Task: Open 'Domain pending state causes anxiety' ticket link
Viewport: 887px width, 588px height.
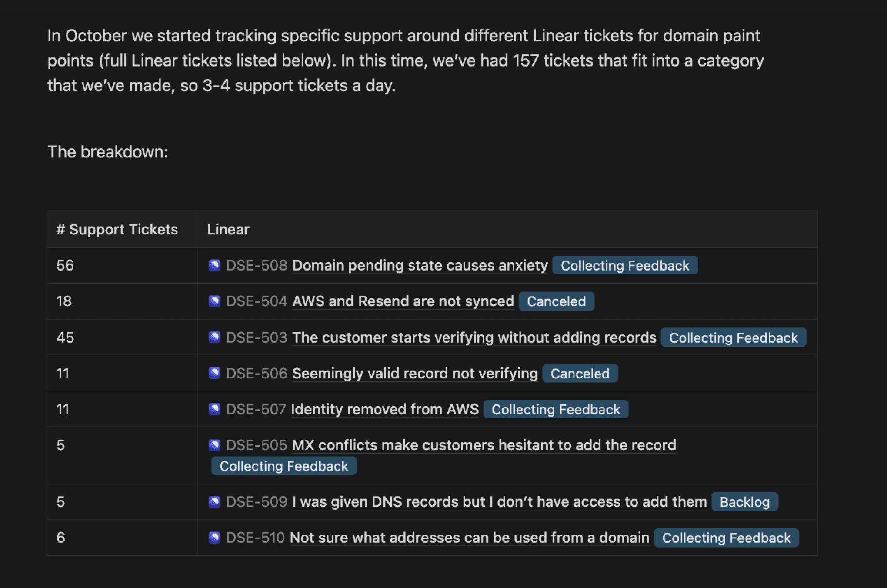Action: click(420, 265)
